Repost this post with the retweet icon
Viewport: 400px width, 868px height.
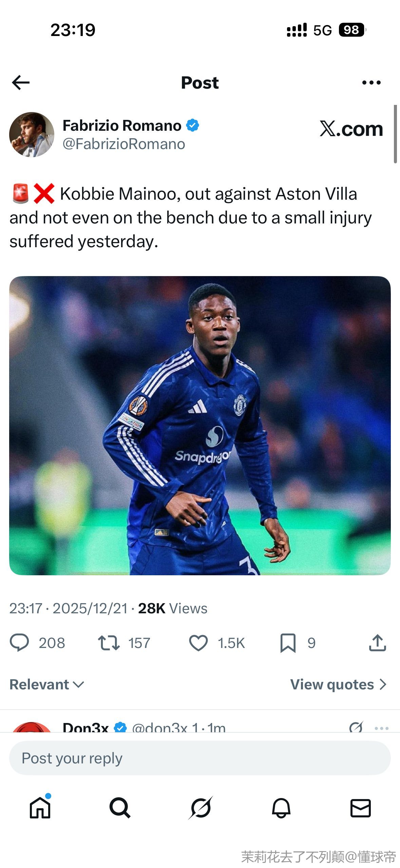[109, 643]
